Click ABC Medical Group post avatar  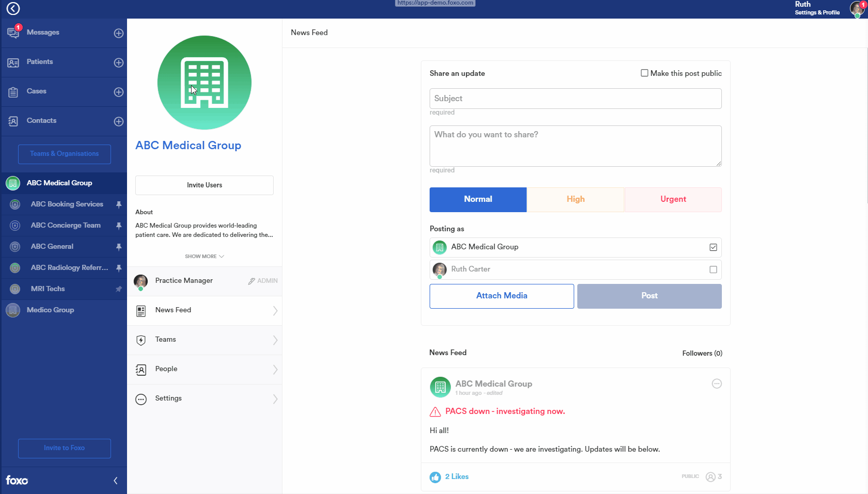pos(440,387)
